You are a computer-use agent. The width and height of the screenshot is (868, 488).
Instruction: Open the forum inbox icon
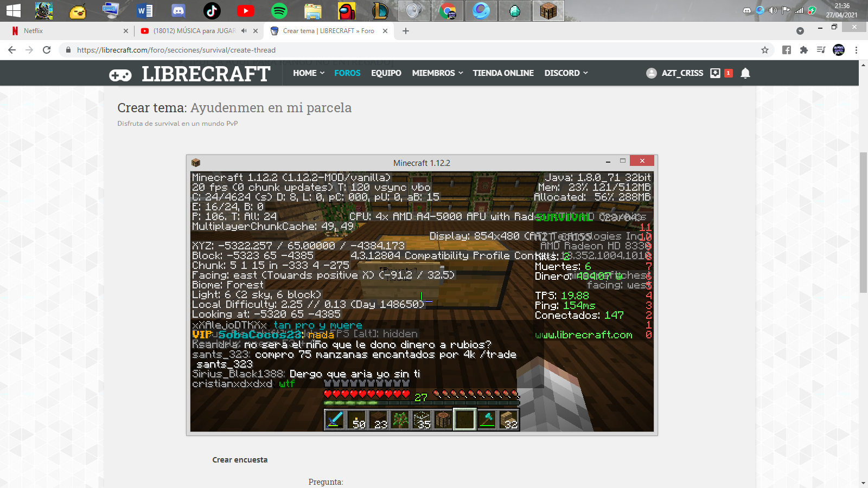tap(716, 73)
